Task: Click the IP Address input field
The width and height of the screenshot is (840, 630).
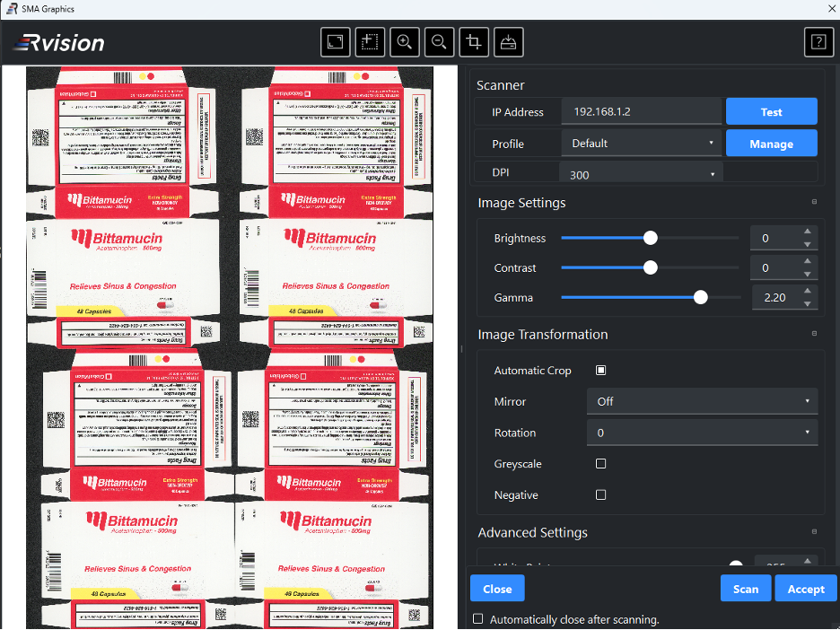Action: [x=642, y=112]
